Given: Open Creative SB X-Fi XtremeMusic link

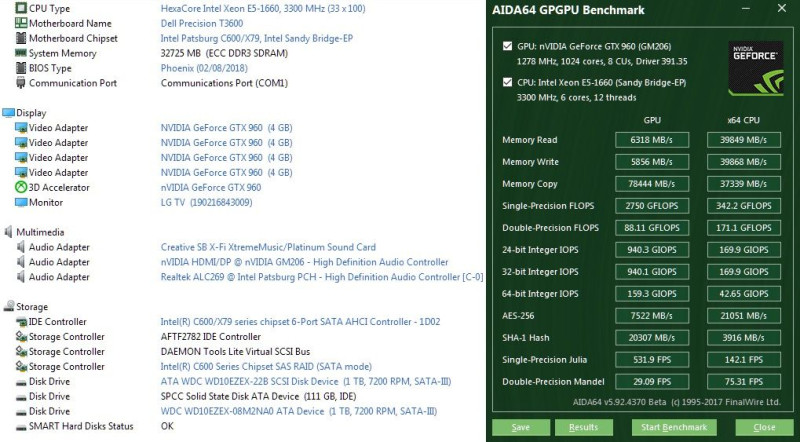Looking at the screenshot, I should pyautogui.click(x=268, y=247).
